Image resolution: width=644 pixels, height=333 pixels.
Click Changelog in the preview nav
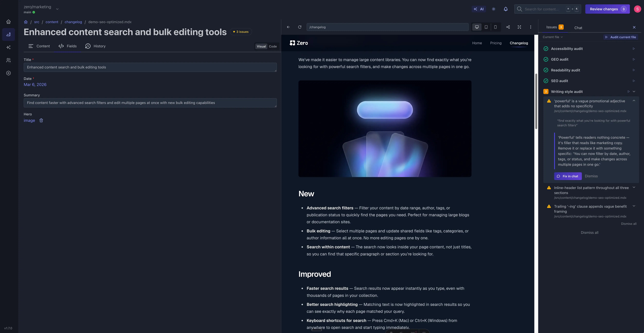pyautogui.click(x=519, y=43)
